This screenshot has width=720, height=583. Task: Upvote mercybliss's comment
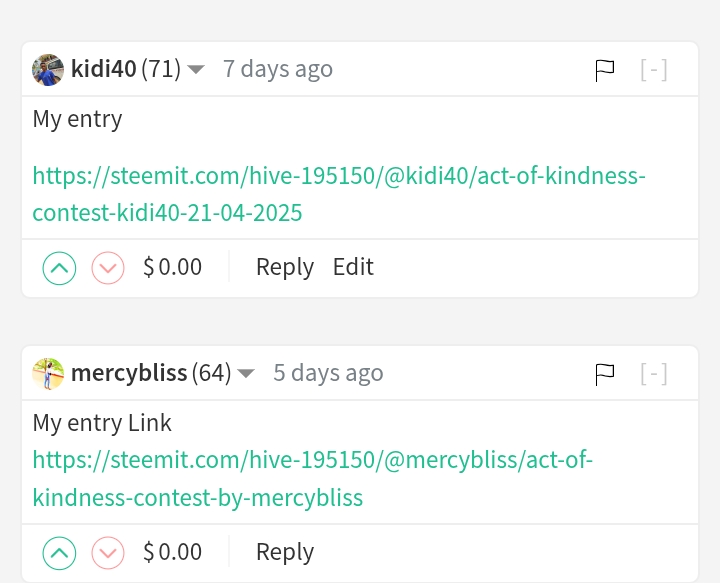[x=59, y=553]
